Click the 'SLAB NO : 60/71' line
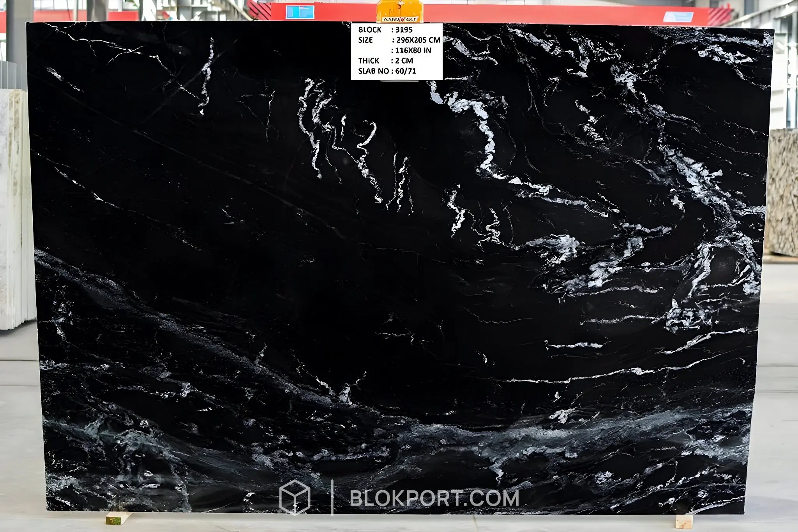 click(x=387, y=71)
